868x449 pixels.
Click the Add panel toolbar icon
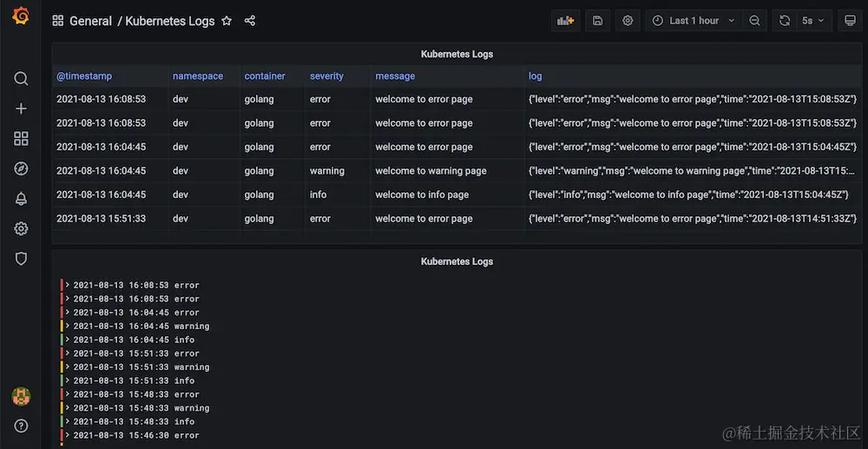[x=566, y=21]
